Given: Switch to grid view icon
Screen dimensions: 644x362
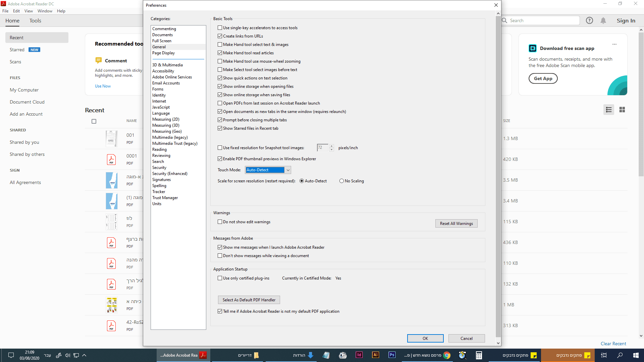Looking at the screenshot, I should pyautogui.click(x=622, y=110).
